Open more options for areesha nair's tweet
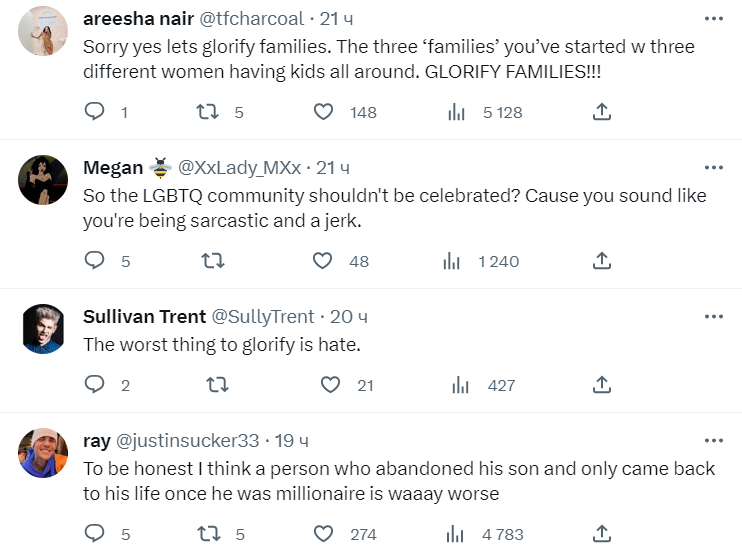This screenshot has height=554, width=742. pyautogui.click(x=713, y=19)
